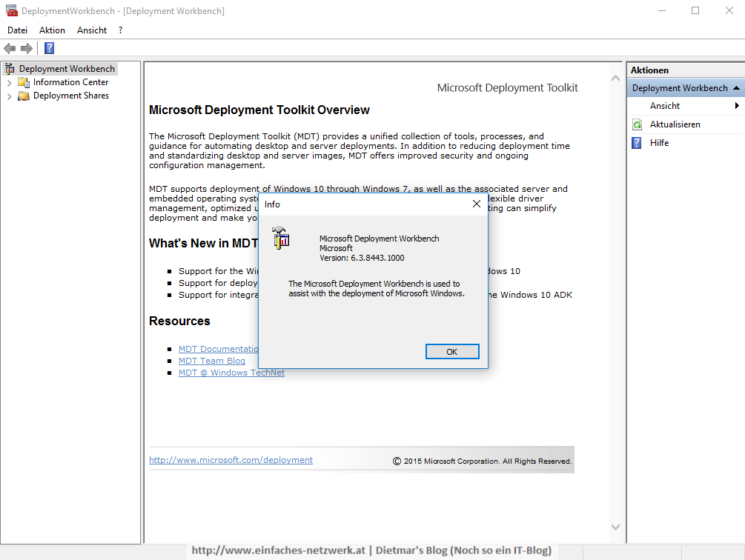The width and height of the screenshot is (745, 560).
Task: Click the Deployment Workbench tree root icon
Action: click(x=10, y=69)
